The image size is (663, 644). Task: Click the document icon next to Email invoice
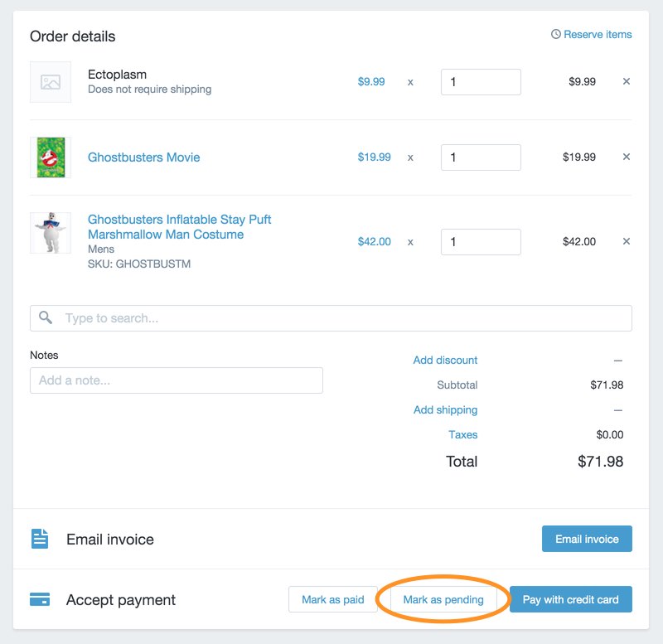click(x=39, y=538)
